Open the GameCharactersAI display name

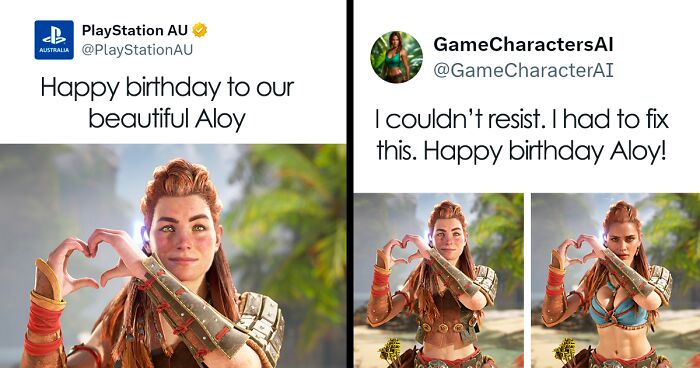pyautogui.click(x=523, y=44)
